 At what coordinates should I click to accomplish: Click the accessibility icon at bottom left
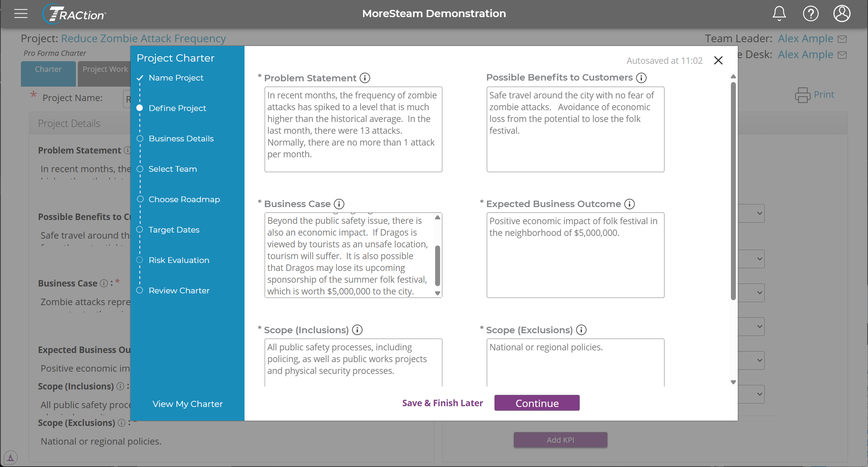[x=11, y=458]
